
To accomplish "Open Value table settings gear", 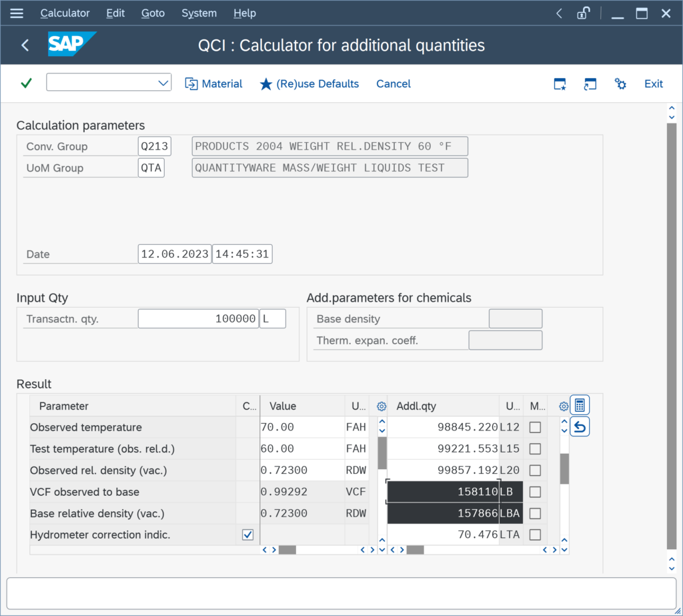I will (x=381, y=406).
